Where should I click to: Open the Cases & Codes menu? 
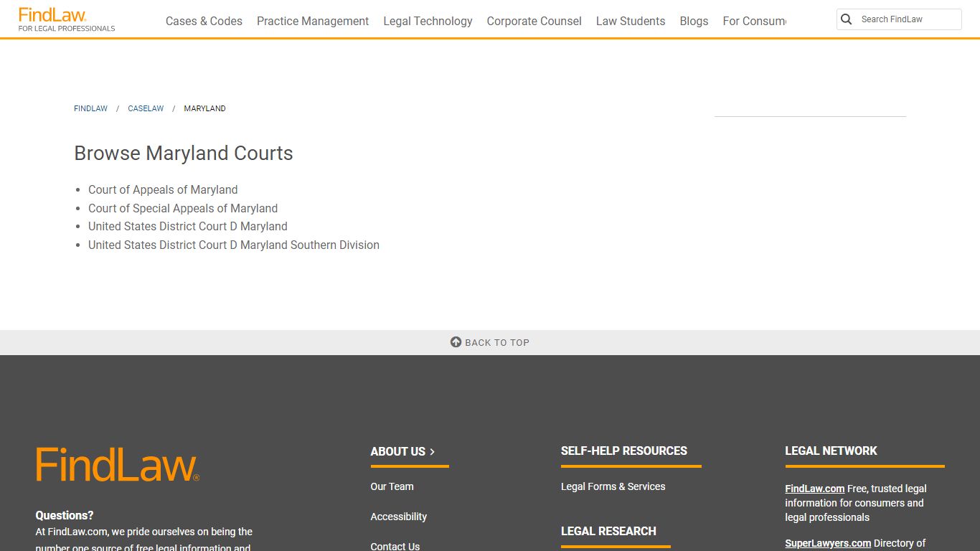(x=204, y=21)
